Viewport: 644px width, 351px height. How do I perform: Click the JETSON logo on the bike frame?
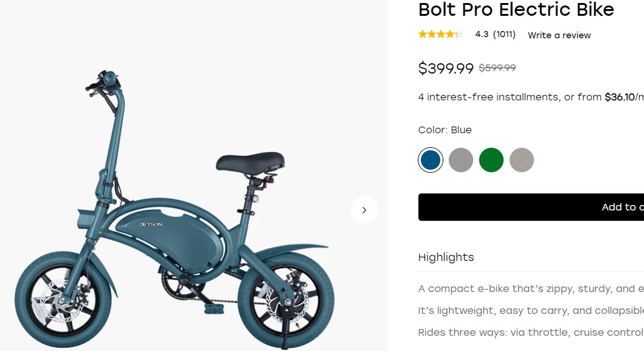point(151,224)
